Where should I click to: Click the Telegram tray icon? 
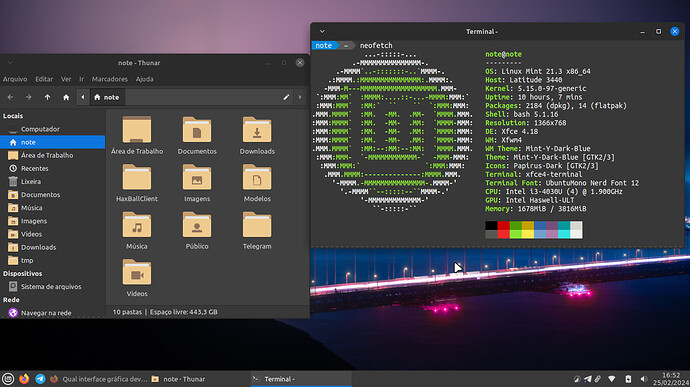(x=587, y=379)
